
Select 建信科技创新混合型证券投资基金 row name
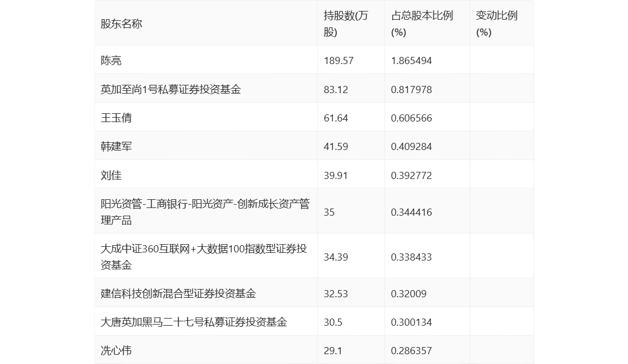178,293
